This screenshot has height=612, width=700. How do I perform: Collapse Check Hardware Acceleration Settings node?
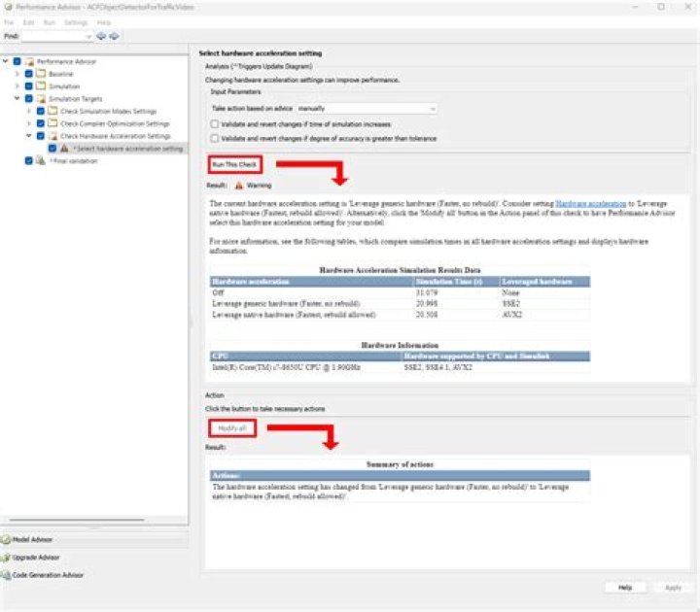[x=29, y=135]
